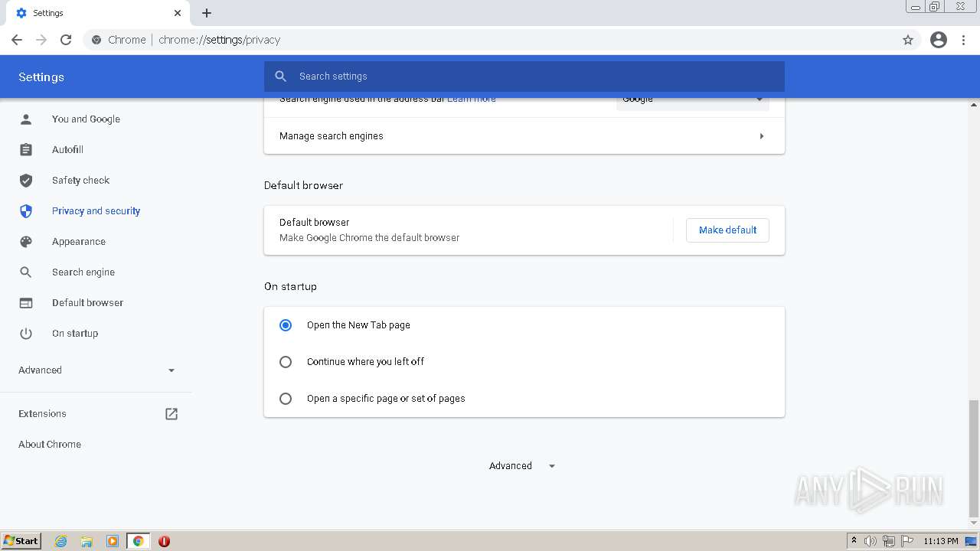Open Internet Explorer from the taskbar
The width and height of the screenshot is (980, 551).
[61, 541]
